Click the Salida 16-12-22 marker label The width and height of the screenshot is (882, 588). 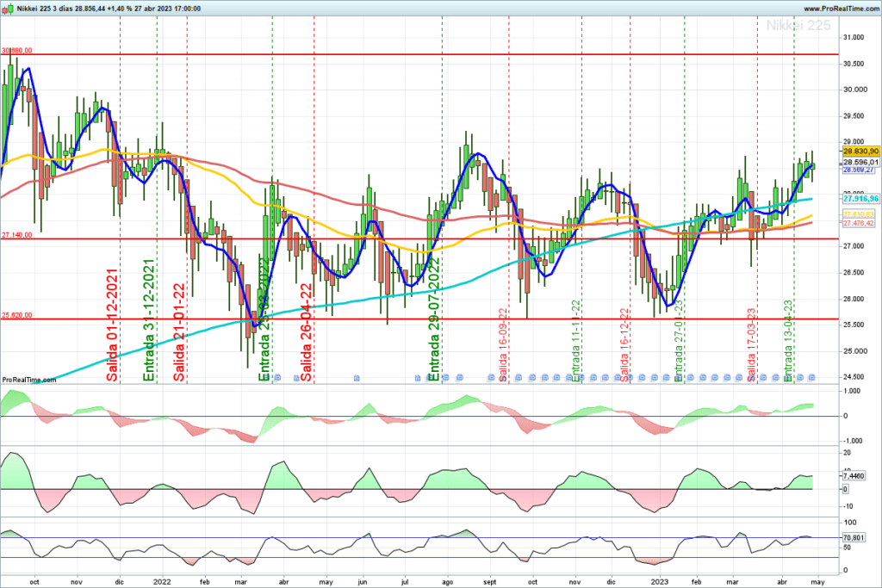tap(624, 344)
